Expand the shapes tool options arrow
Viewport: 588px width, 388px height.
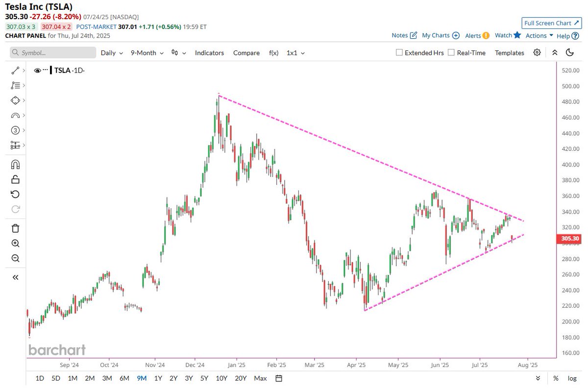[23, 100]
